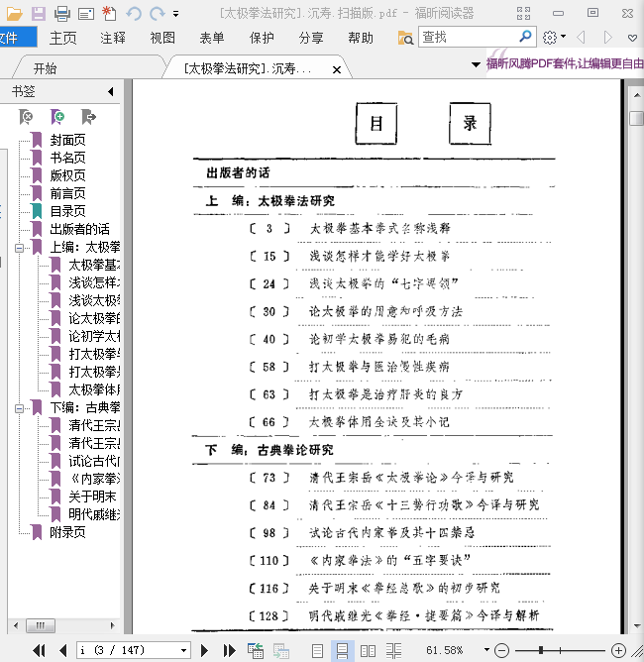The width and height of the screenshot is (644, 662).
Task: Click the Save disk icon
Action: [39, 14]
